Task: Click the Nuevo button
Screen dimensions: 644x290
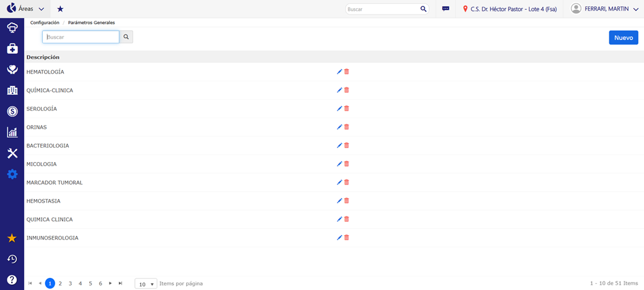Action: point(624,38)
